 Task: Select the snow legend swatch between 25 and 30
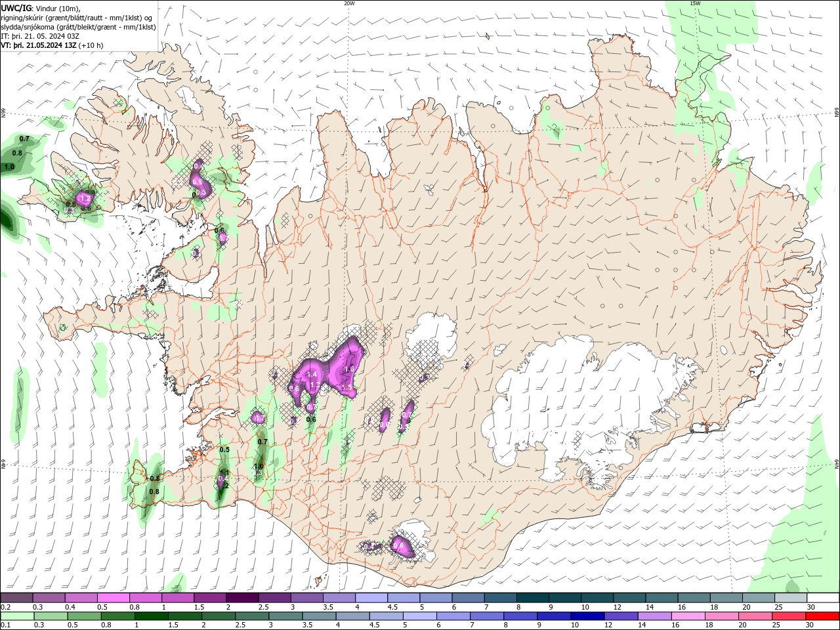[790, 598]
